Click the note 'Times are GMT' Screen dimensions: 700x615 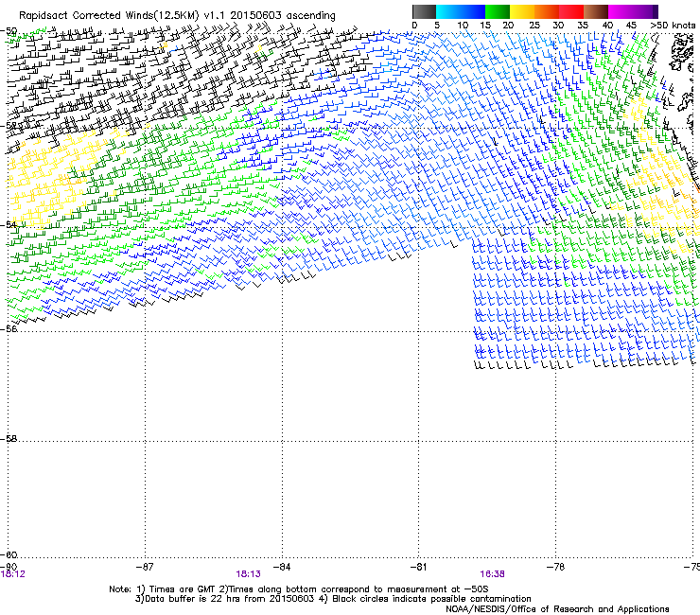click(183, 589)
